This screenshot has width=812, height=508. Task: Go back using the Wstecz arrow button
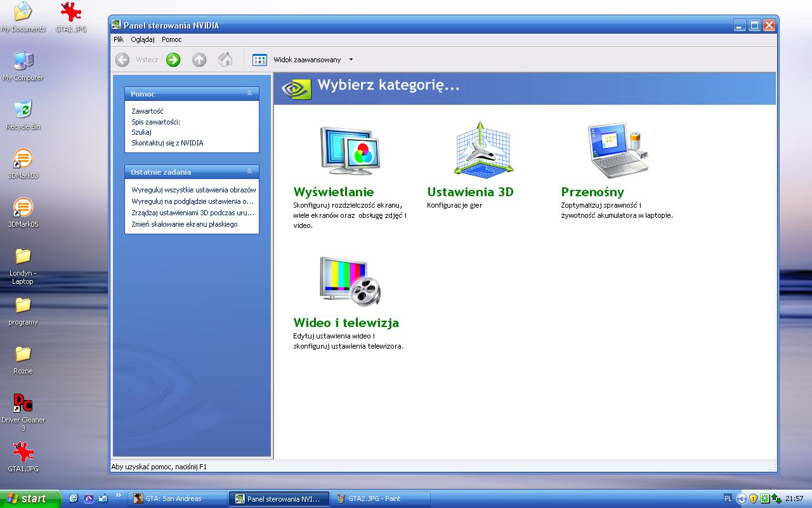(x=122, y=60)
